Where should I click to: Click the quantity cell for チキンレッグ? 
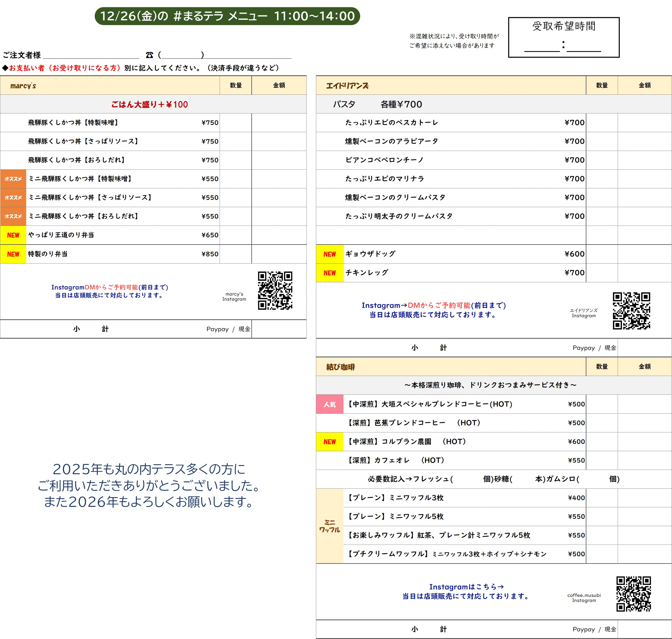click(x=601, y=273)
